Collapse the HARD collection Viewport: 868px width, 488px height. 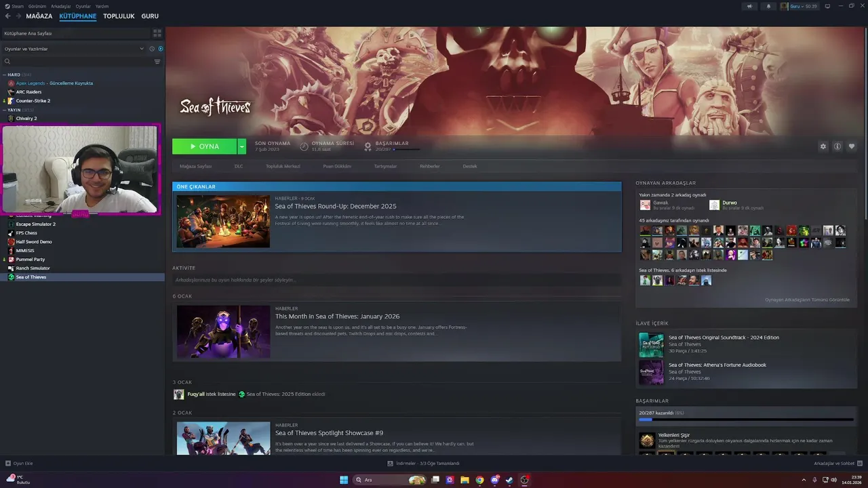pos(5,75)
